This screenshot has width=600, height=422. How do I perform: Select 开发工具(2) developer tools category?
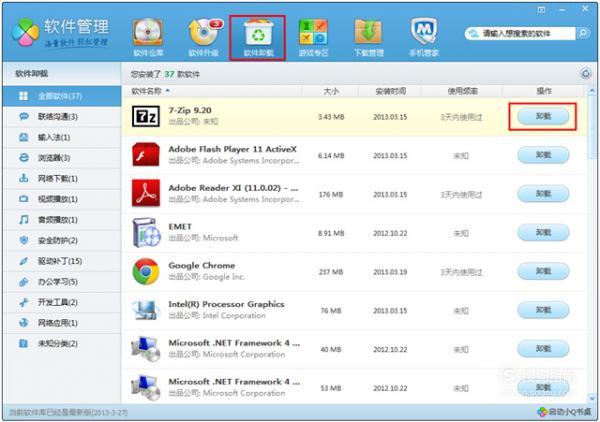(62, 302)
